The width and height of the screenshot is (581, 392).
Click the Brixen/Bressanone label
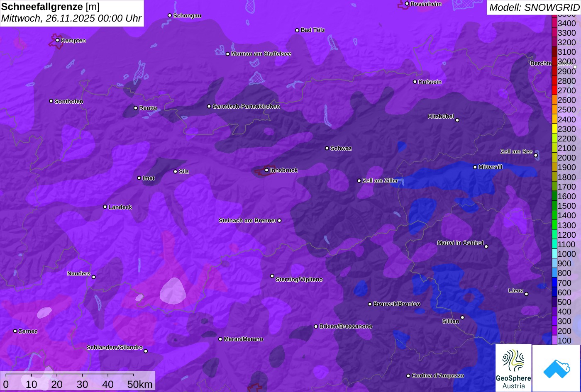click(346, 326)
